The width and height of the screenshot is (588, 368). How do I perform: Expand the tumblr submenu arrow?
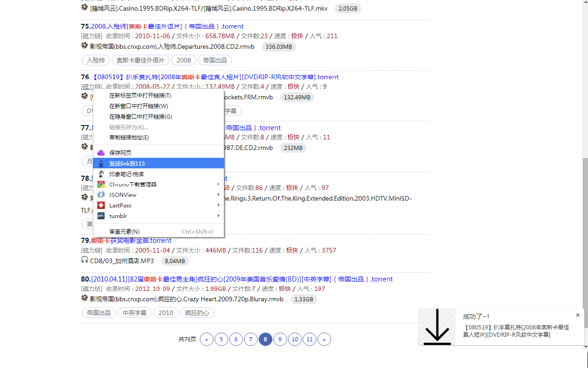click(219, 216)
